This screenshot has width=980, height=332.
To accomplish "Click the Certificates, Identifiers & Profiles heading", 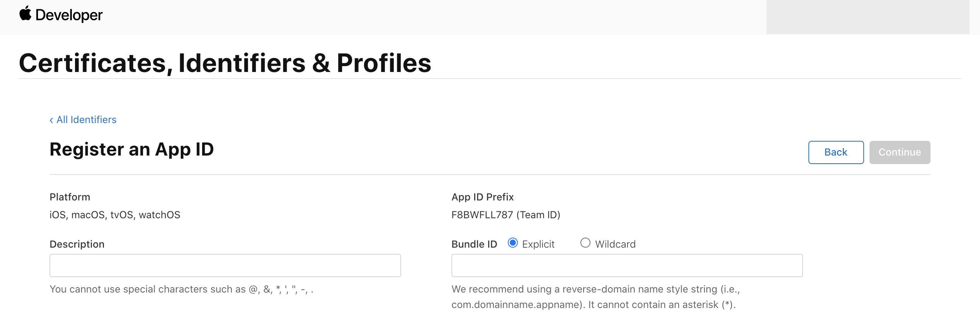I will (225, 63).
